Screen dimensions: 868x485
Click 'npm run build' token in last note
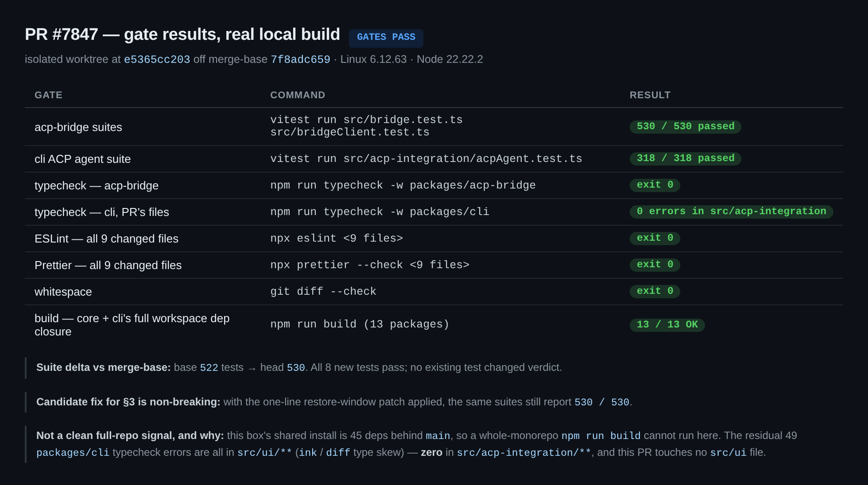(x=601, y=436)
